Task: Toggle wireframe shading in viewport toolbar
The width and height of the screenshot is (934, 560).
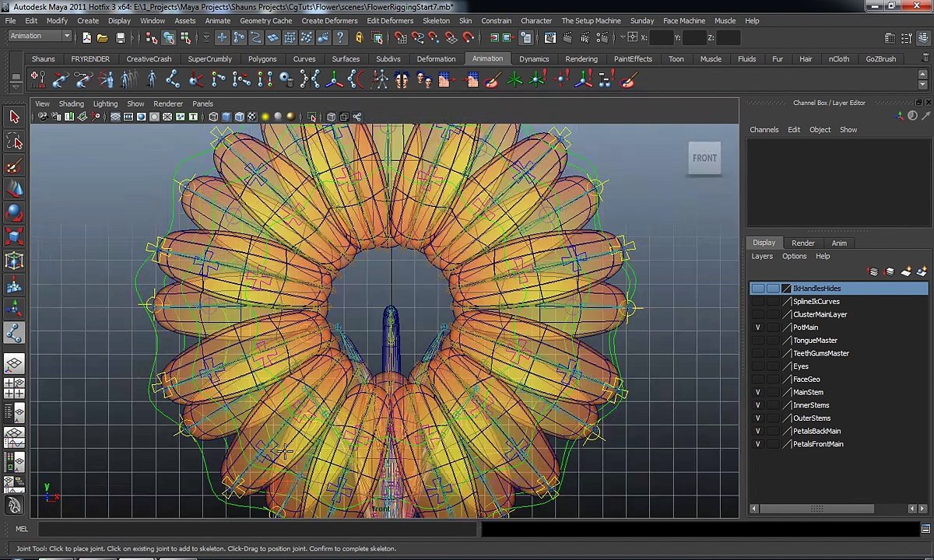Action: [x=213, y=117]
